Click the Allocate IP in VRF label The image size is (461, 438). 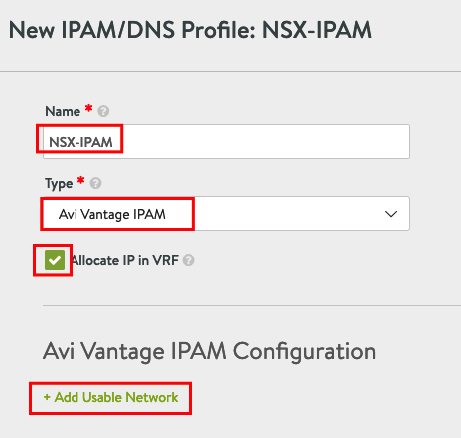pyautogui.click(x=125, y=260)
